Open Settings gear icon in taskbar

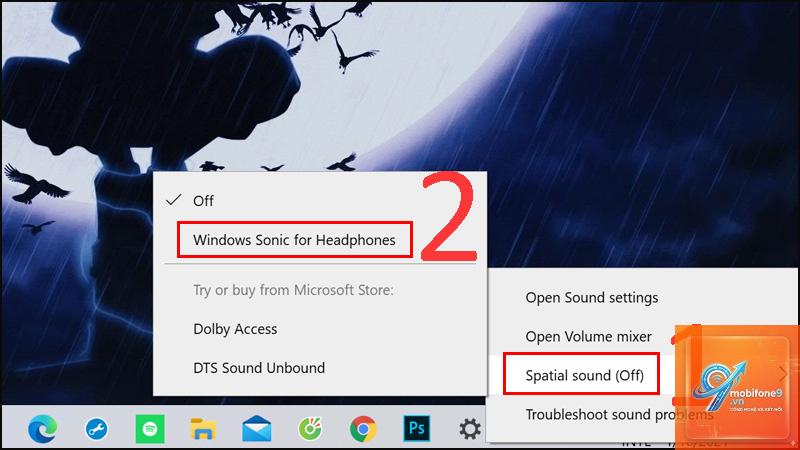(x=470, y=429)
